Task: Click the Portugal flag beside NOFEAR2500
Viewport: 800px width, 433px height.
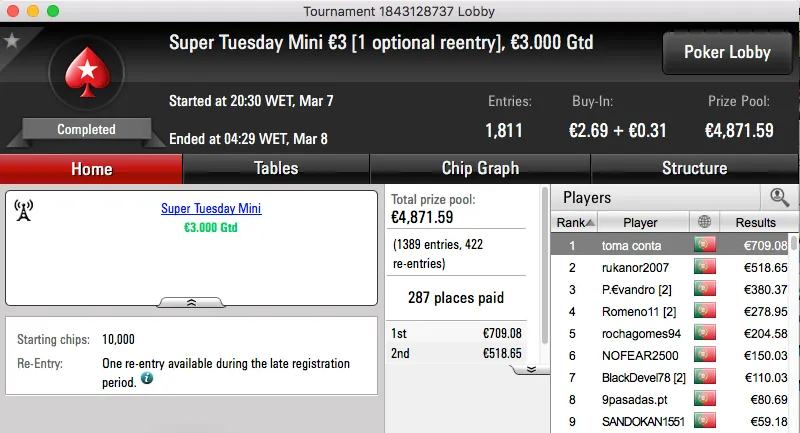Action: pos(704,355)
